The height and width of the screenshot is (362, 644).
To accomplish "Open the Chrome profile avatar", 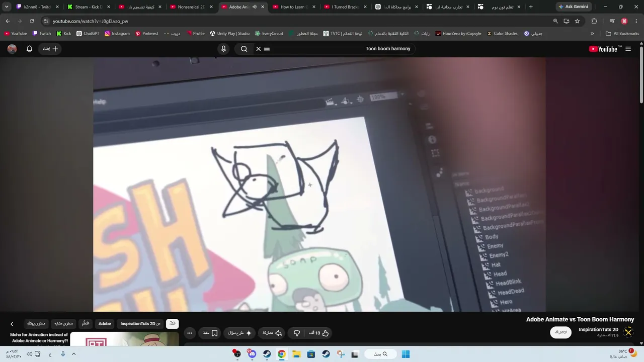I will pyautogui.click(x=624, y=21).
